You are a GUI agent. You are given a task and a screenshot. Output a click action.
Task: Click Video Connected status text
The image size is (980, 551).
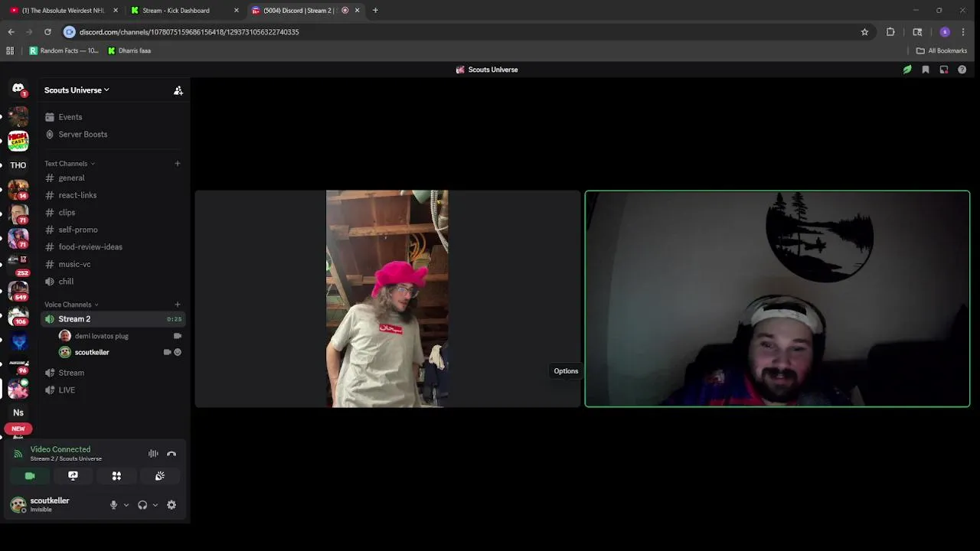[x=60, y=449]
